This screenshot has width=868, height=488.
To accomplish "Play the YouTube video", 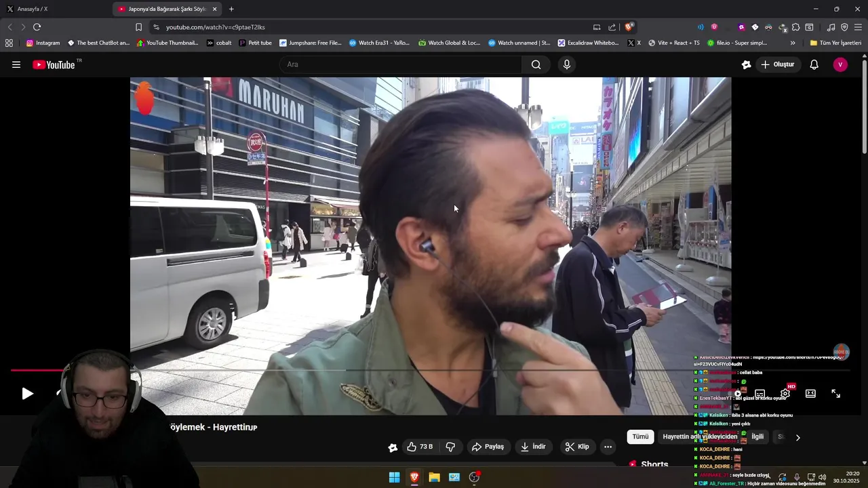I will tap(27, 393).
